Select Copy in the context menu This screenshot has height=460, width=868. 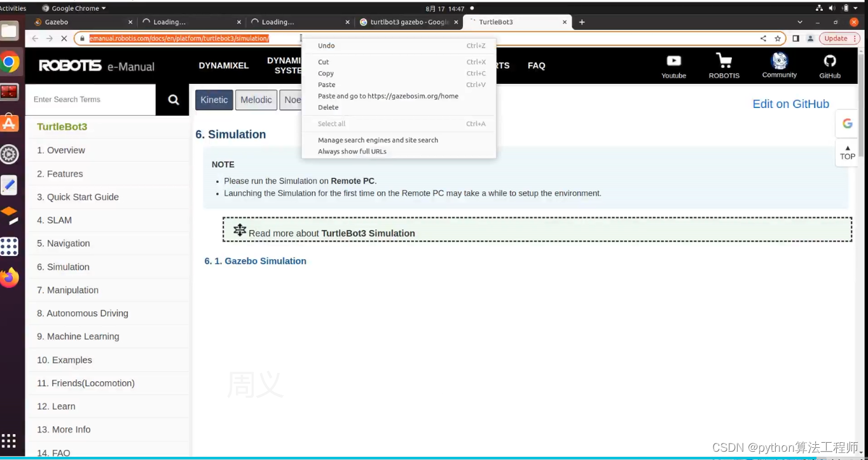[399, 74]
